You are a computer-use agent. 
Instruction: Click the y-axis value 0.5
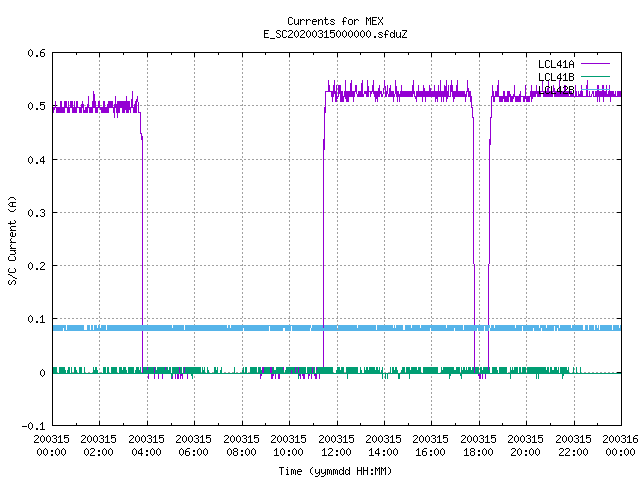[x=36, y=106]
